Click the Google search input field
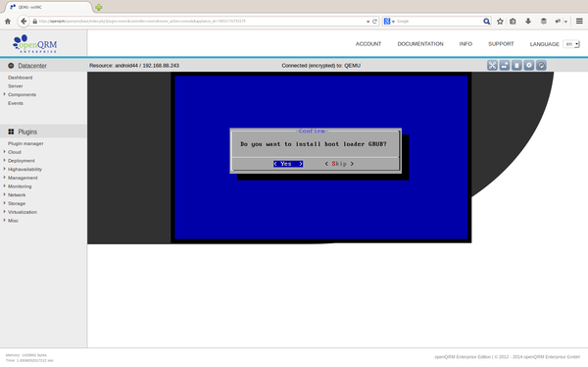588x367 pixels. pyautogui.click(x=439, y=22)
